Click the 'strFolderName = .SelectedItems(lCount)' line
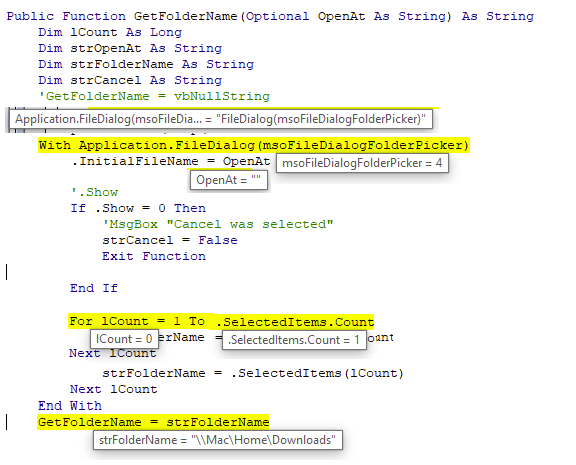Image resolution: width=576 pixels, height=465 pixels. [253, 373]
